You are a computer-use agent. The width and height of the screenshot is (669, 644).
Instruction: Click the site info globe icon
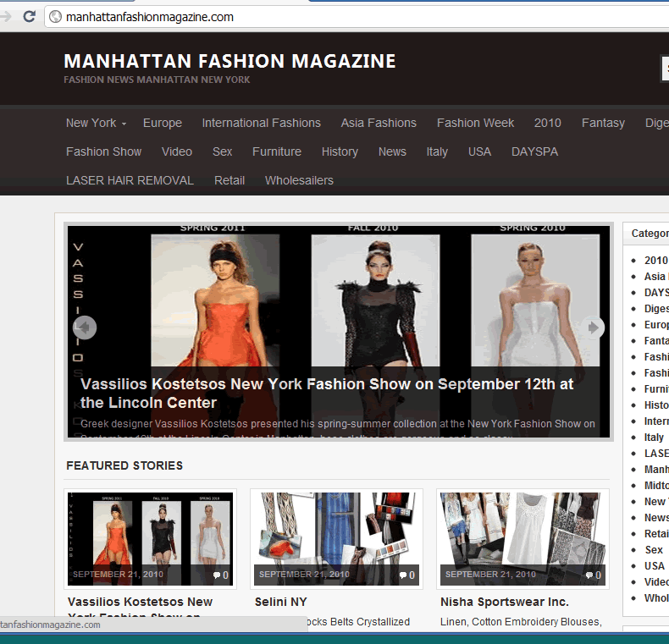55,17
